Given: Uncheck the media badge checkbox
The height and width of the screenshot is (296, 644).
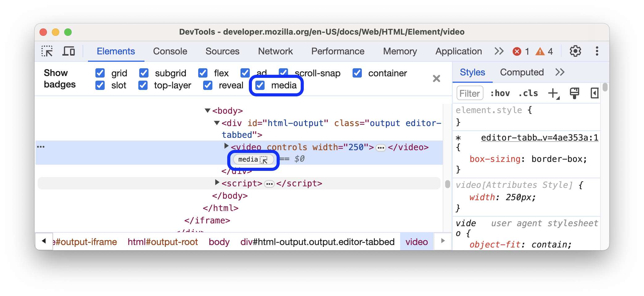Looking at the screenshot, I should pyautogui.click(x=260, y=85).
